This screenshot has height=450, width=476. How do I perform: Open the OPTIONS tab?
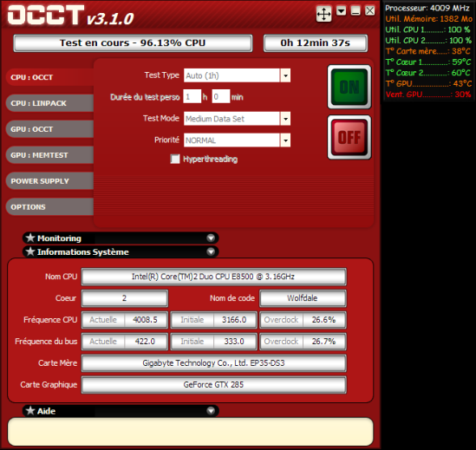pos(50,206)
